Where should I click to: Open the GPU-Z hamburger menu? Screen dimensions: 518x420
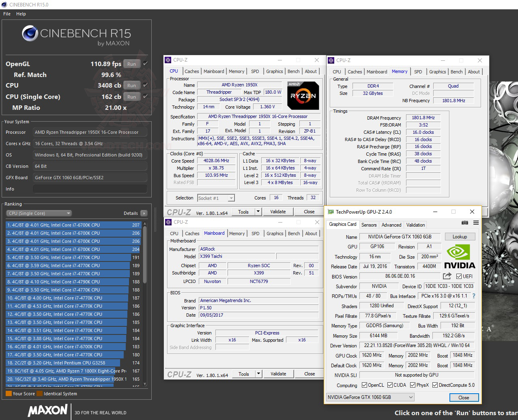(x=475, y=223)
